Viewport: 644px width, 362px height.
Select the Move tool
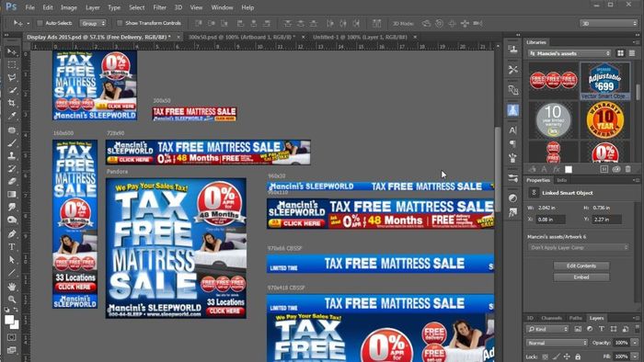tap(11, 51)
